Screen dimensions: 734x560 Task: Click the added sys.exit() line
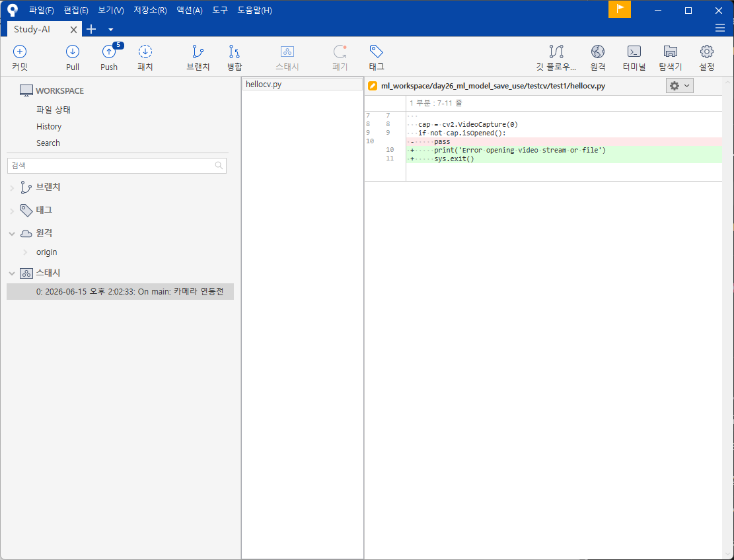click(x=564, y=158)
